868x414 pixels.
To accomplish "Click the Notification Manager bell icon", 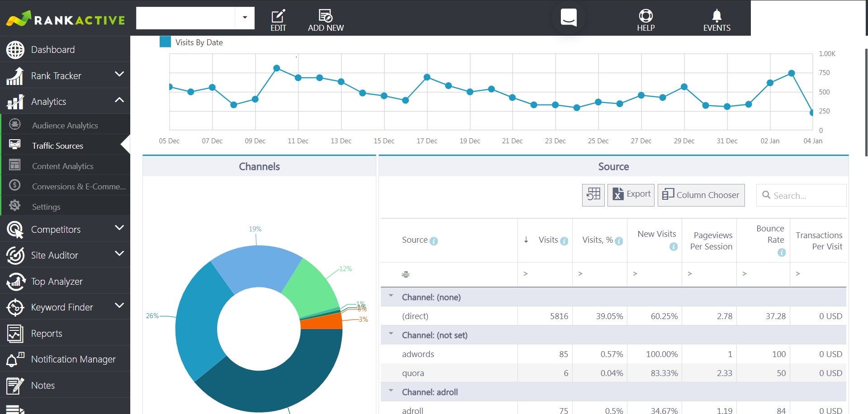I will coord(15,360).
